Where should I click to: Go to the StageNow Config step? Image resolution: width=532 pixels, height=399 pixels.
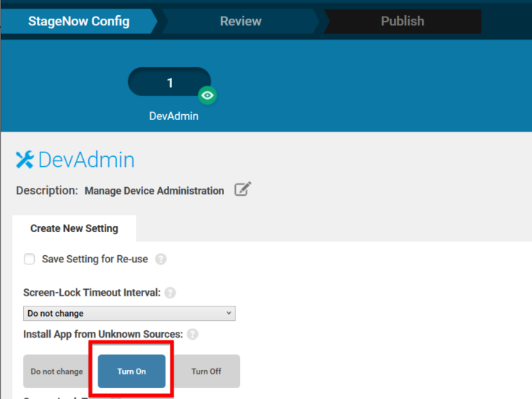(78, 22)
